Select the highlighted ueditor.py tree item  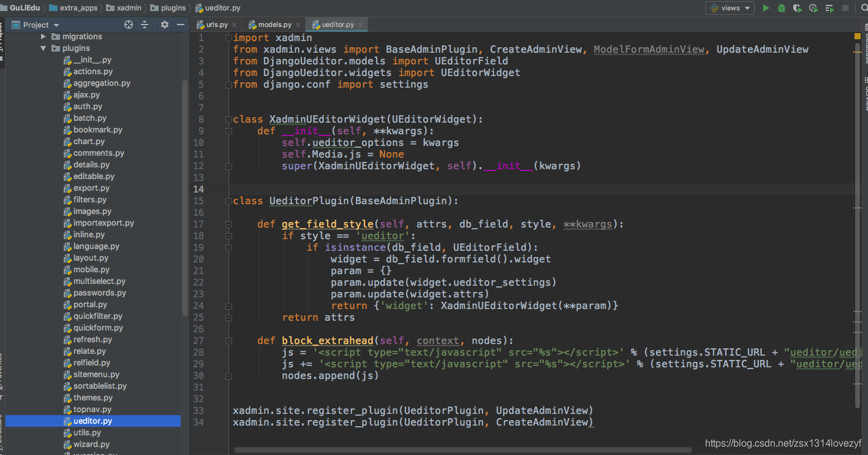click(x=93, y=421)
